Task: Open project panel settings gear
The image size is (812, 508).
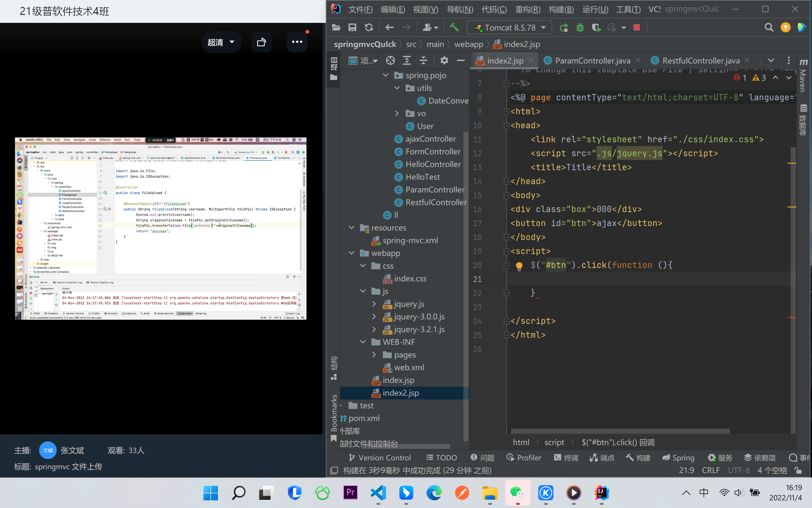Action: click(x=444, y=60)
